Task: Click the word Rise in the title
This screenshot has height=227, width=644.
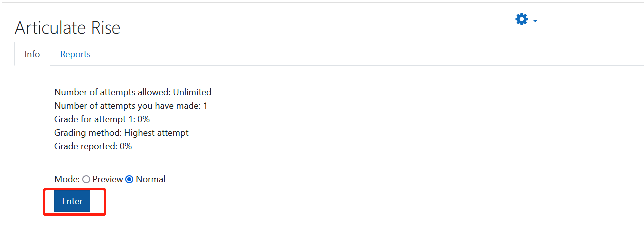Action: (x=105, y=28)
